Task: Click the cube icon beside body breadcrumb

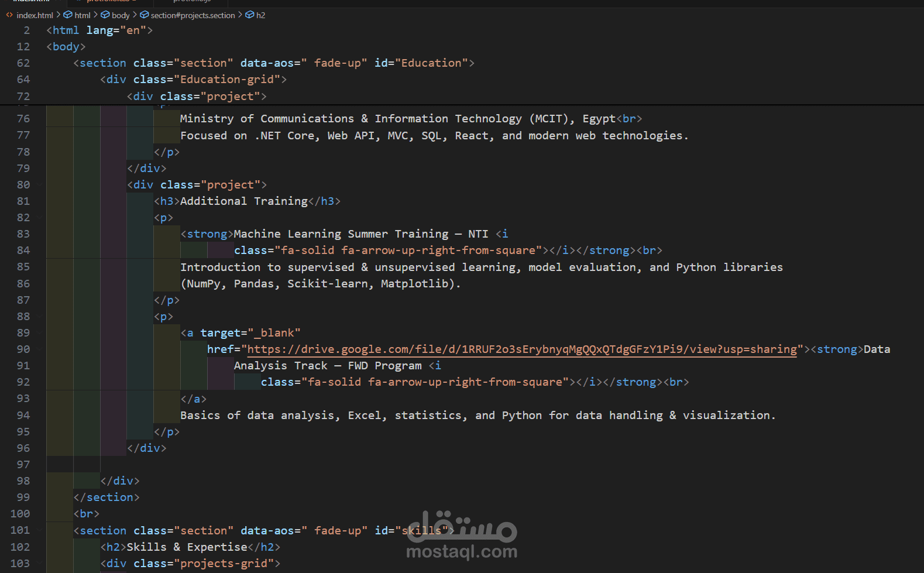Action: [x=105, y=15]
